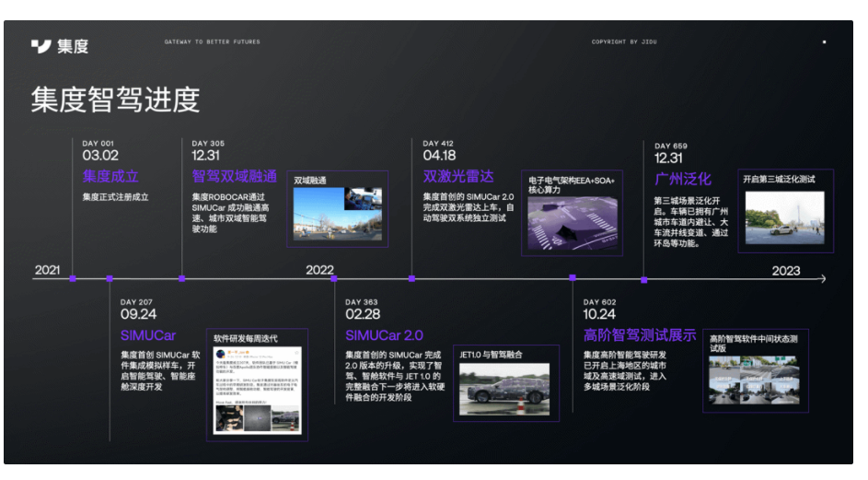
Task: Click the date 02.28
Action: click(363, 314)
